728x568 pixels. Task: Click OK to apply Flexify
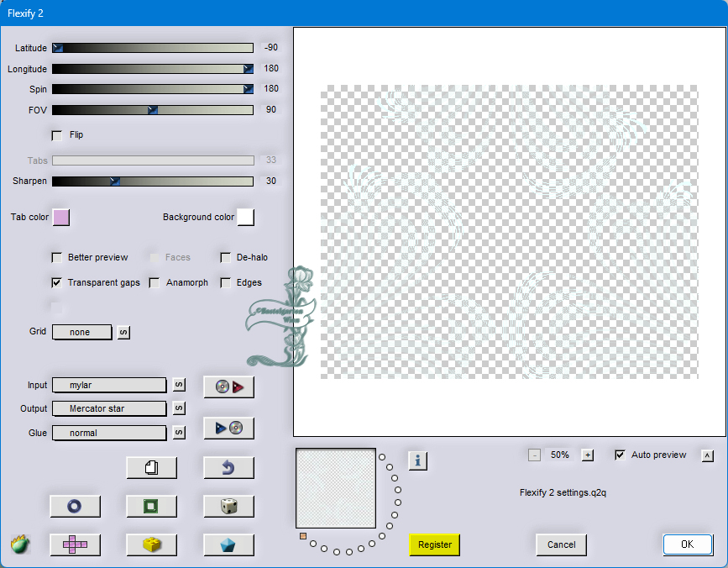click(688, 544)
